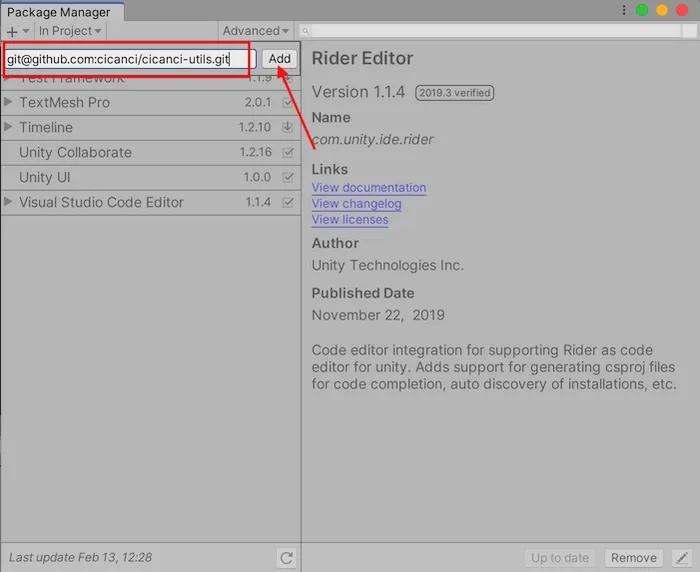Open the View licenses link
The width and height of the screenshot is (700, 572).
coord(350,220)
